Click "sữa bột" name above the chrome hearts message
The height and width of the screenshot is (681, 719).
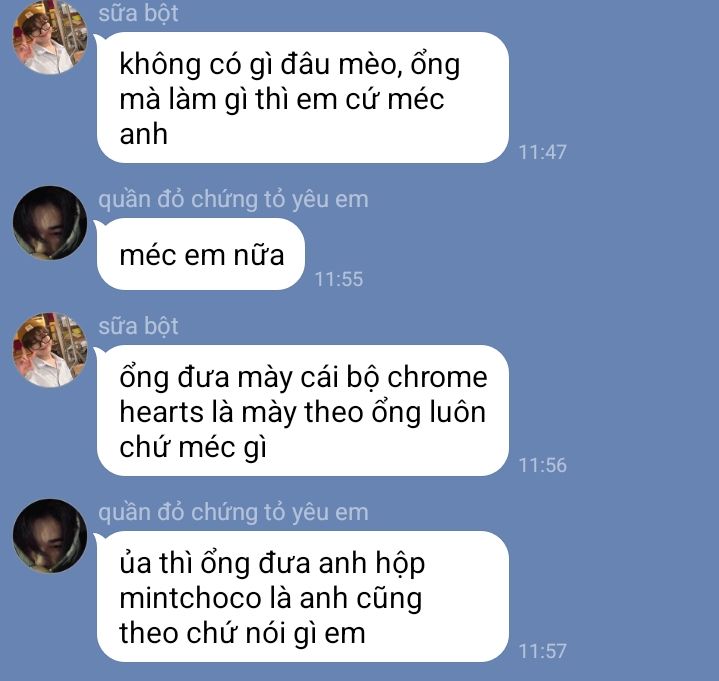click(138, 326)
